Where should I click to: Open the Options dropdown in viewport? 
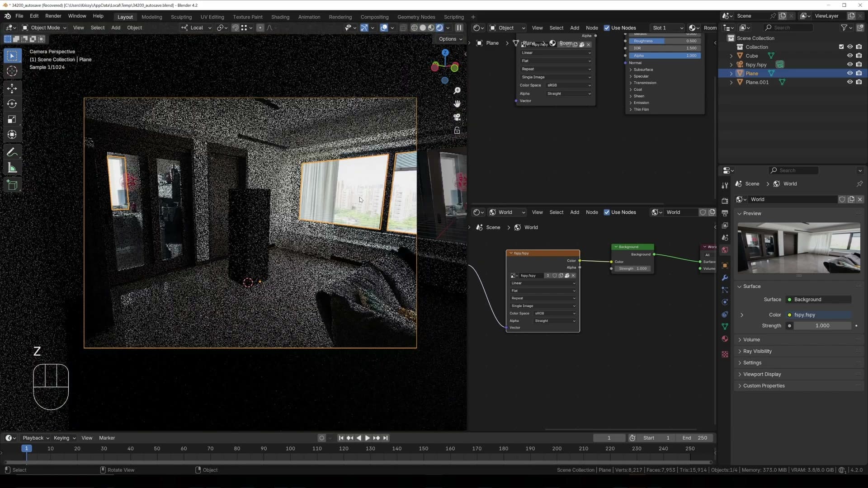tap(450, 39)
